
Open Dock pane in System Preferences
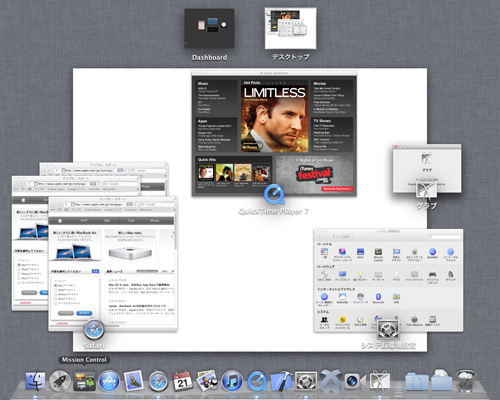click(360, 253)
